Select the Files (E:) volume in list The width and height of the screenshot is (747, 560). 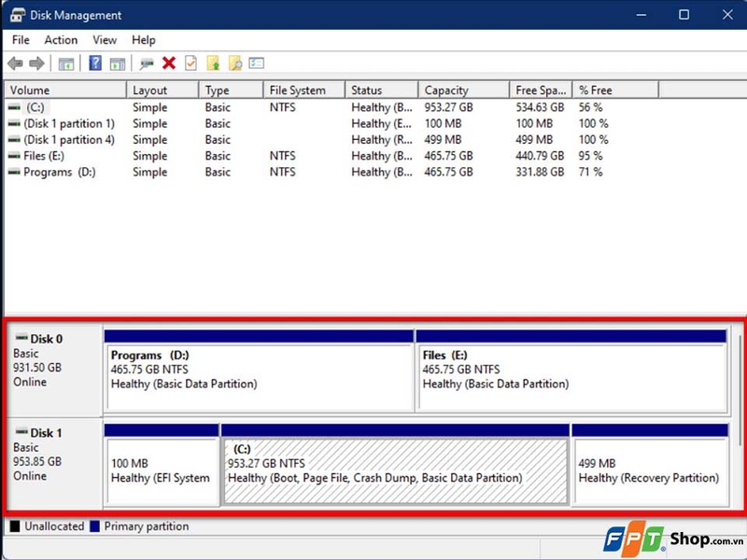43,156
